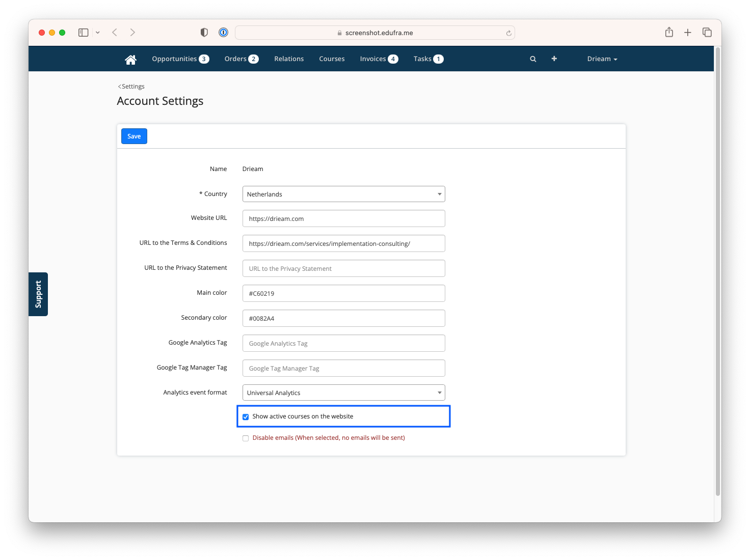Click the Terms & Conditions URL field

344,243
